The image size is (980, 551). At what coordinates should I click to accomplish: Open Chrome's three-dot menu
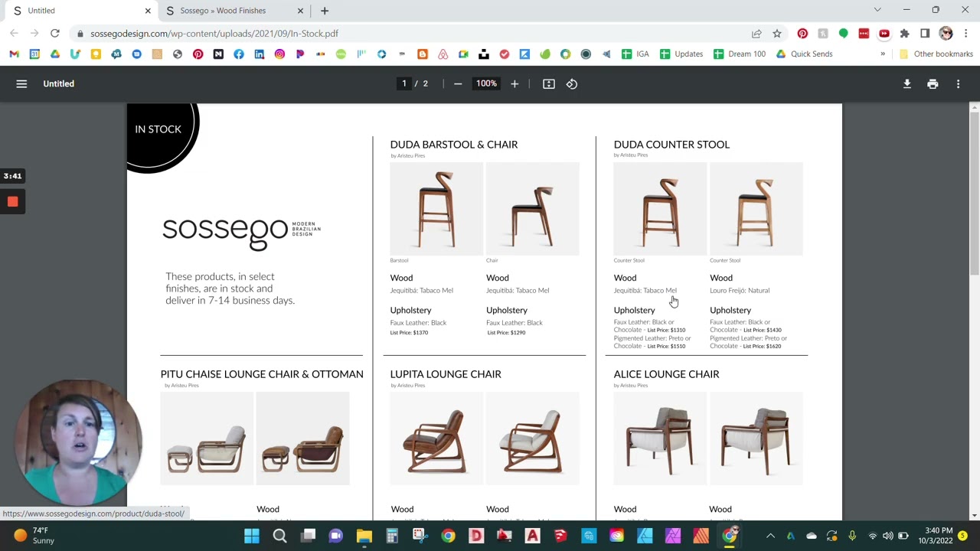pos(966,33)
